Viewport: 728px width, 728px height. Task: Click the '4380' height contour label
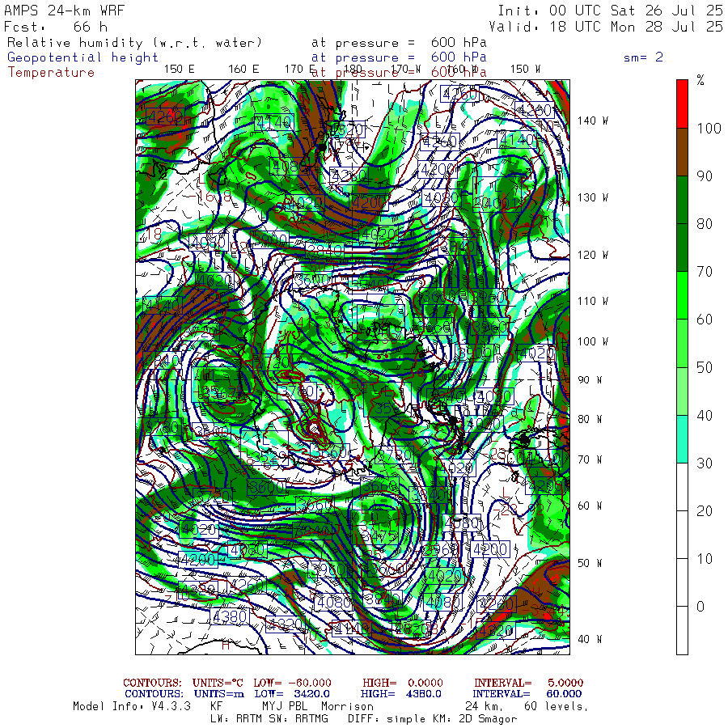coord(230,616)
